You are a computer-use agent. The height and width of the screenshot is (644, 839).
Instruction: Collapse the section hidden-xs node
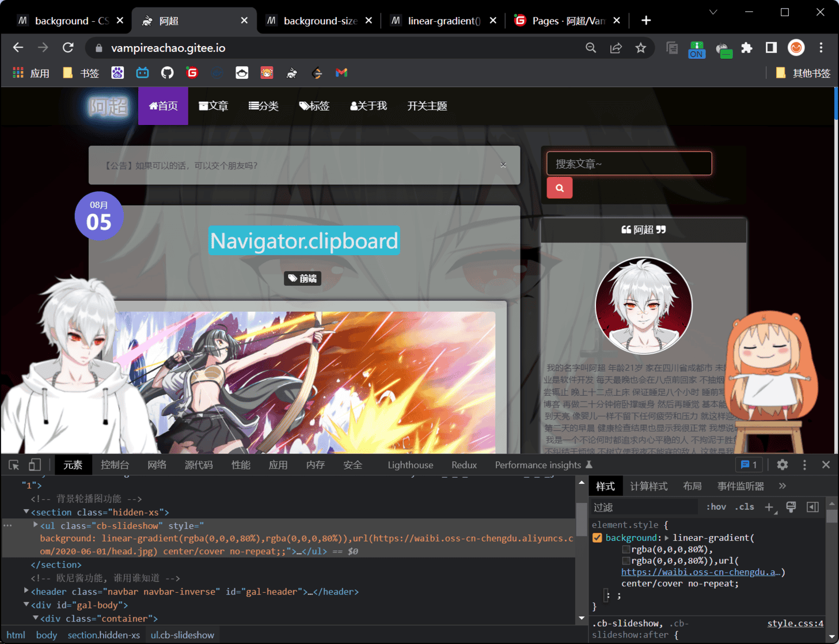(x=26, y=512)
